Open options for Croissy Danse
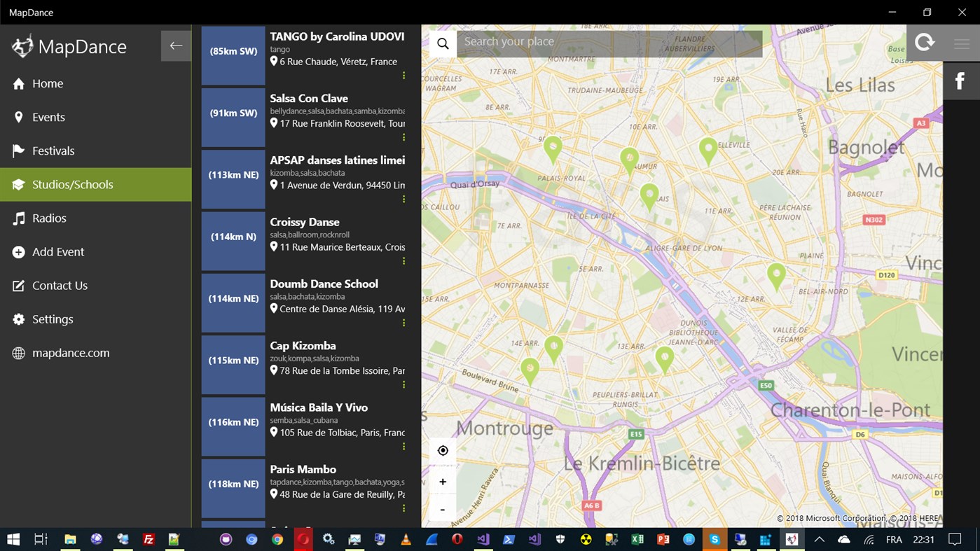The height and width of the screenshot is (551, 980). [403, 261]
